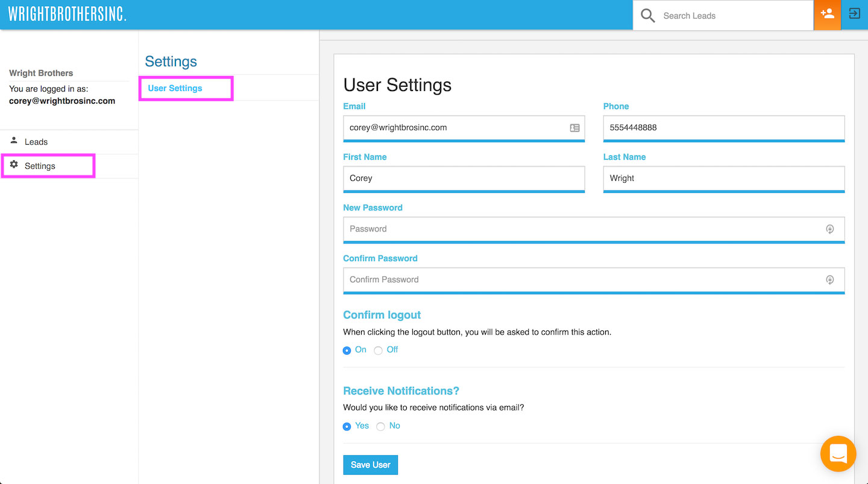Click the Confirm Password input field
868x484 pixels.
594,280
